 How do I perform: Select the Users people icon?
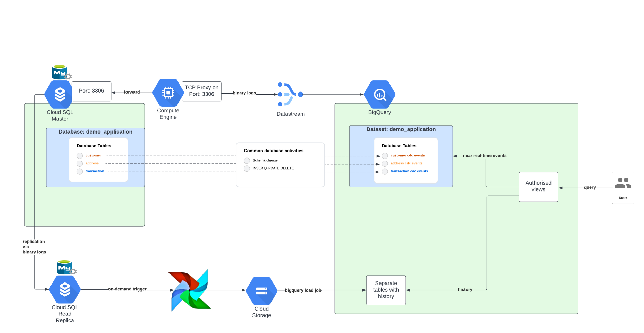click(623, 183)
